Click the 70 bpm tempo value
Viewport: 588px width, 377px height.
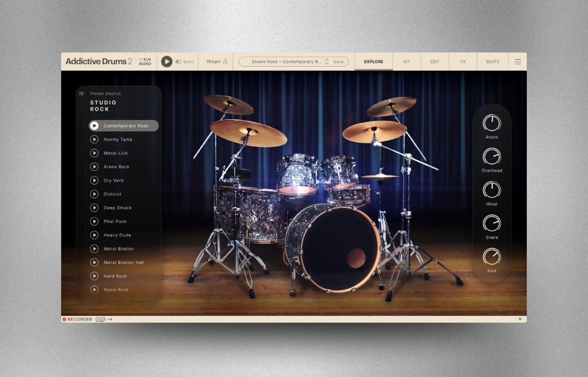tap(213, 61)
